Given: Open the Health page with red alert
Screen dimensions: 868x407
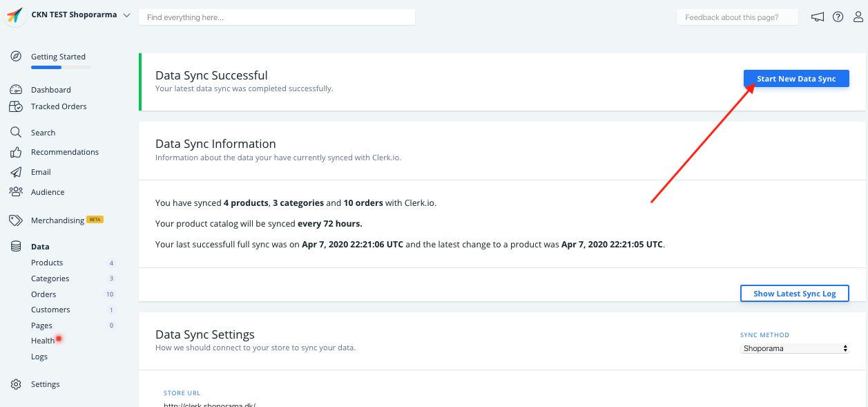Looking at the screenshot, I should click(x=43, y=341).
